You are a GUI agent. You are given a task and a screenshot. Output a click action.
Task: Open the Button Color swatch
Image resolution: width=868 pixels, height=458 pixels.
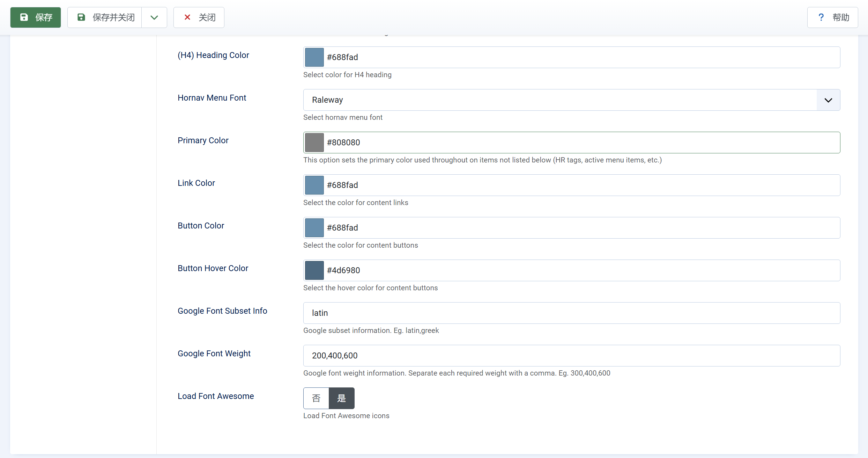(314, 228)
